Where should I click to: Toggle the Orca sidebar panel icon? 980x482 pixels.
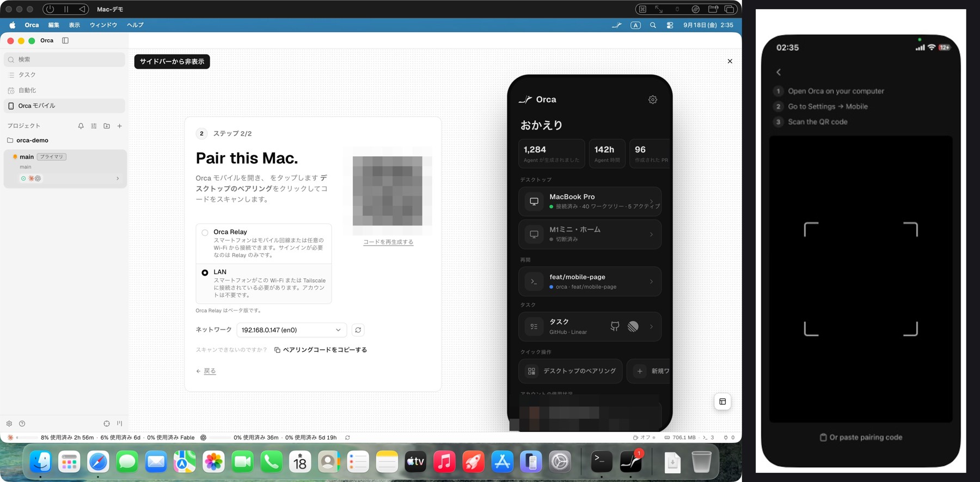pyautogui.click(x=65, y=41)
